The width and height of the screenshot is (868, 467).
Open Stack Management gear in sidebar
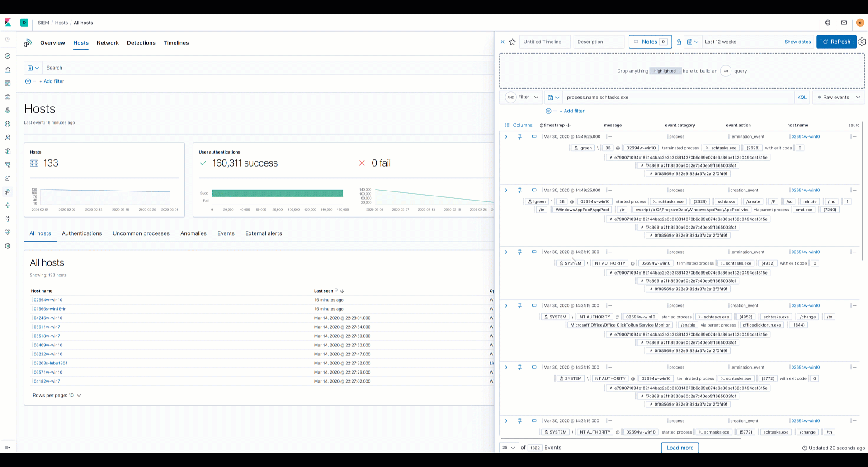[x=7, y=246]
